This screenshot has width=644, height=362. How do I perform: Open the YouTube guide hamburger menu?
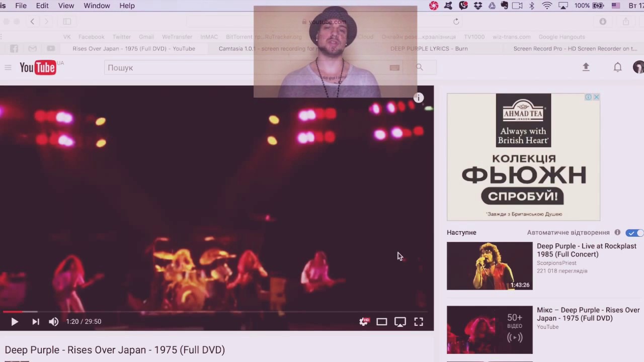pos(8,67)
